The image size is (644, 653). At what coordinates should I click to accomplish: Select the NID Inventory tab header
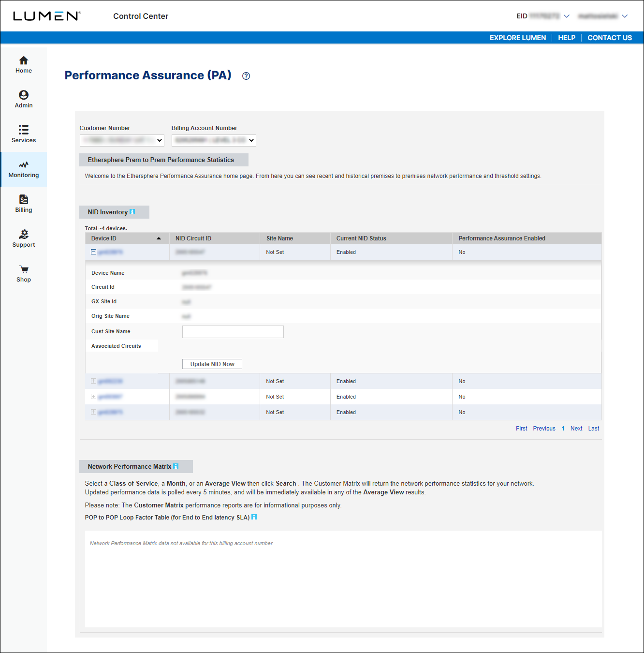point(114,212)
